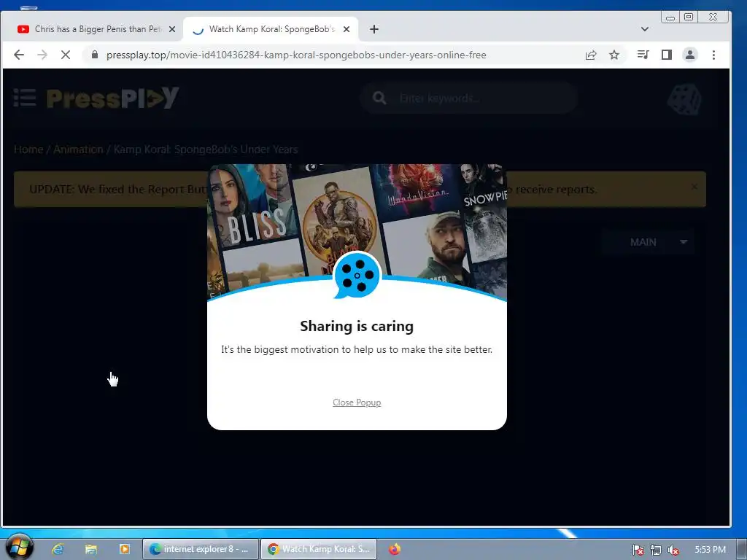Close the YouTube tab
The image size is (747, 560).
pos(172,29)
